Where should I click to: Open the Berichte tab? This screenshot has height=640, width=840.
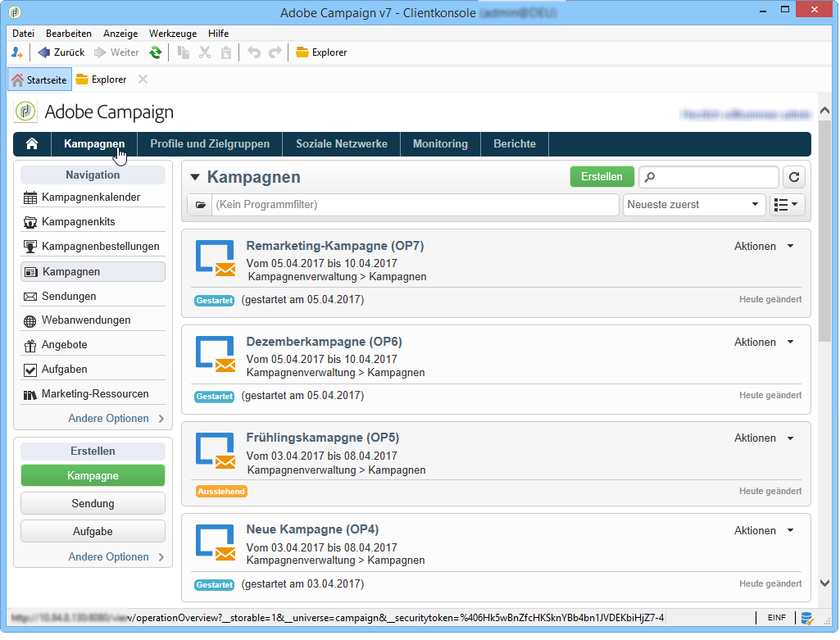click(515, 144)
